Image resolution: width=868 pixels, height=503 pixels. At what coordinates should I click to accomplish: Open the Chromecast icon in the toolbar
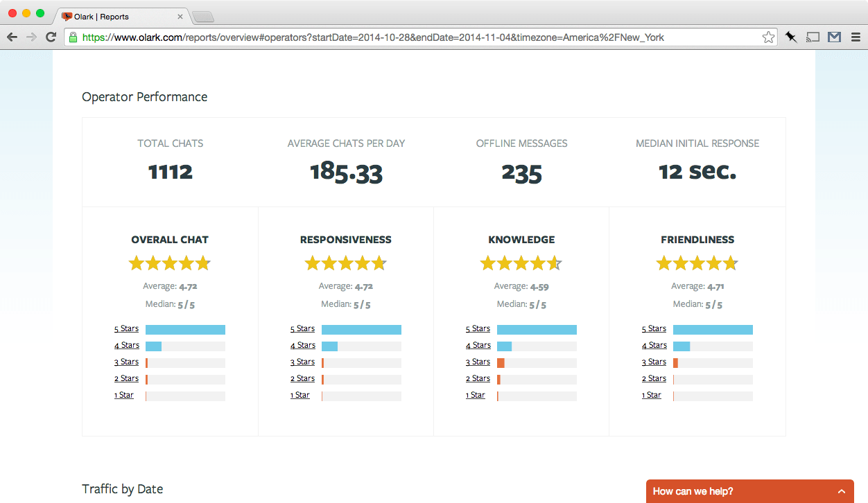coord(812,37)
